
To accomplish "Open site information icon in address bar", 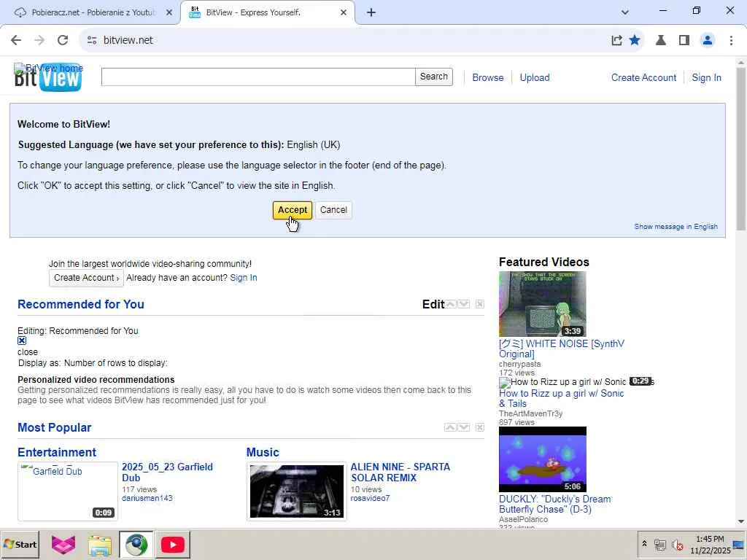I will tap(92, 41).
